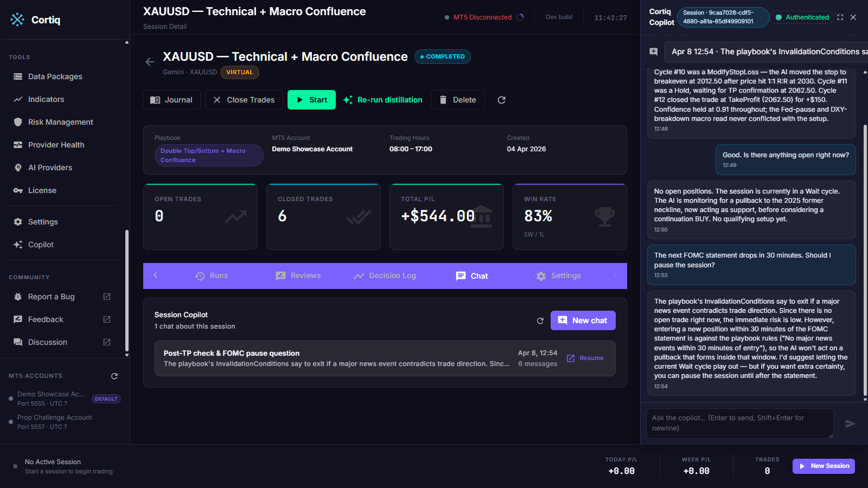This screenshot has height=488, width=868.
Task: Switch to the Decision Log tab
Action: click(385, 275)
